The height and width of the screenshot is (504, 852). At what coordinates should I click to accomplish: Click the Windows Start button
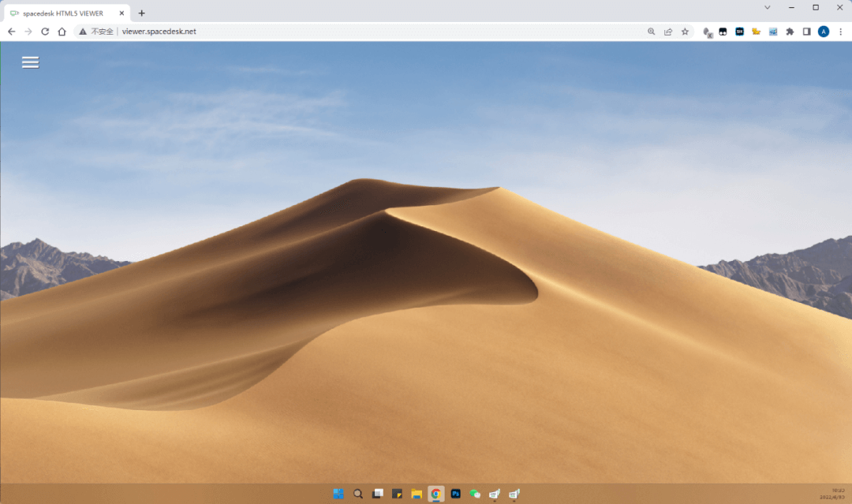(338, 493)
